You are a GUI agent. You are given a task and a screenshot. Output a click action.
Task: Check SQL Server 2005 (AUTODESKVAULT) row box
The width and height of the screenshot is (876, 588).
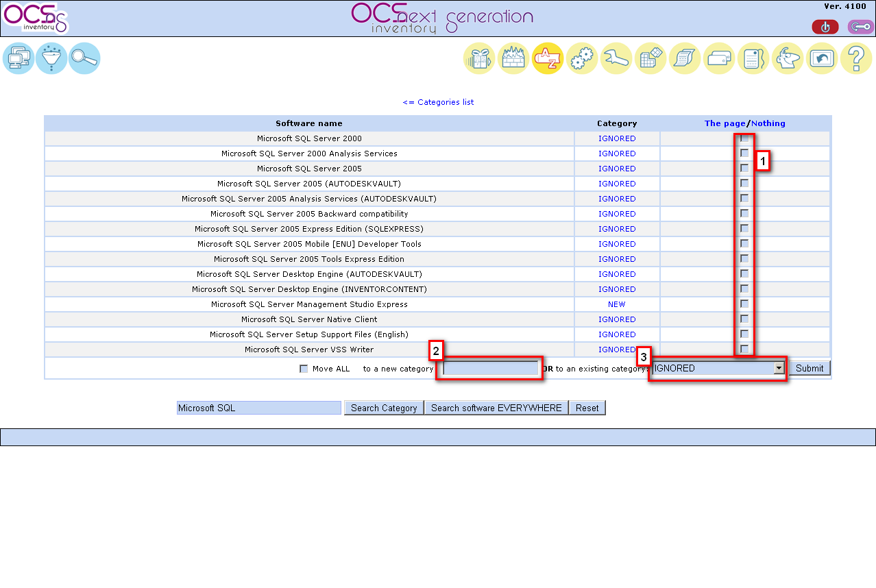coord(744,184)
